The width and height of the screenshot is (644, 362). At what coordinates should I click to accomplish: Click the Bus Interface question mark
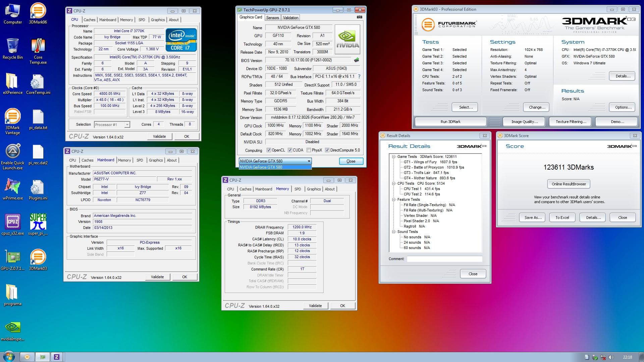pos(359,76)
